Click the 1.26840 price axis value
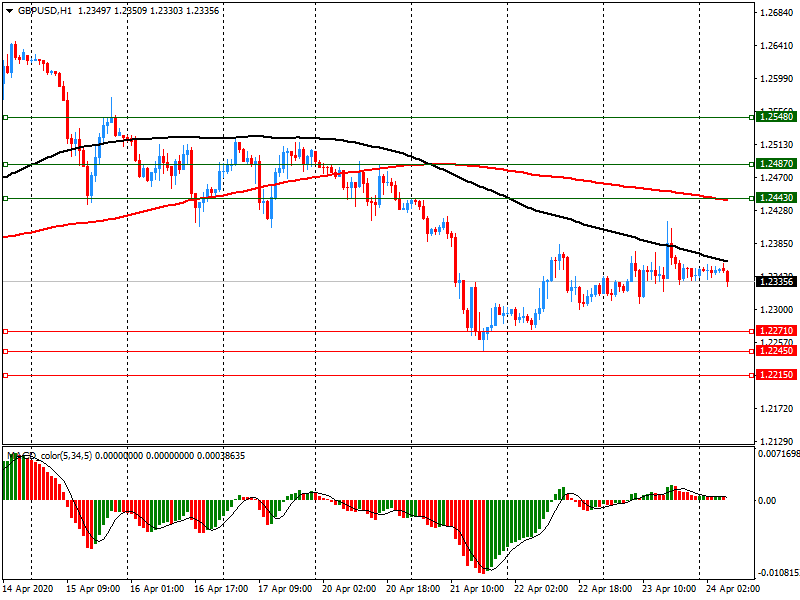Viewport: 800px width, 600px height. [x=777, y=13]
